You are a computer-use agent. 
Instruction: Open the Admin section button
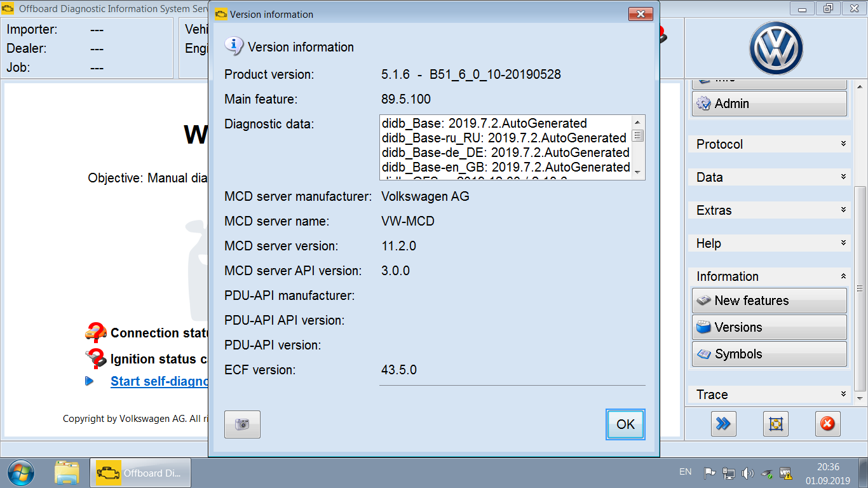coord(770,104)
